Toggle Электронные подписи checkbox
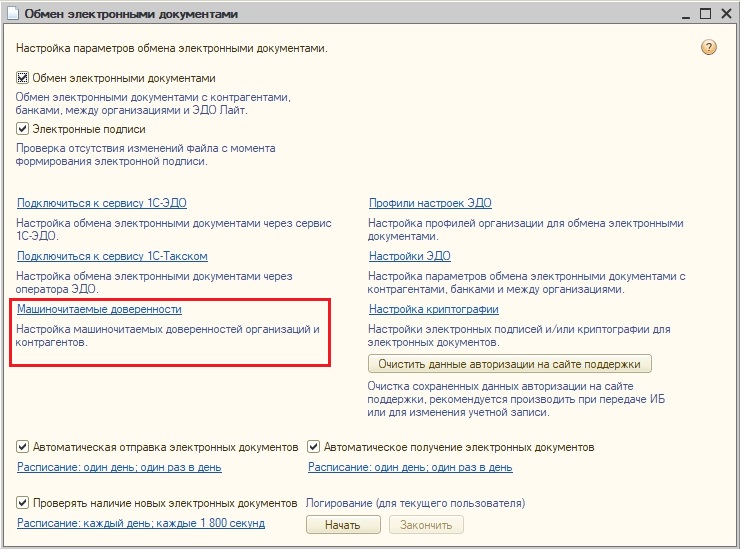Screen dimensions: 740x549 (x=22, y=128)
